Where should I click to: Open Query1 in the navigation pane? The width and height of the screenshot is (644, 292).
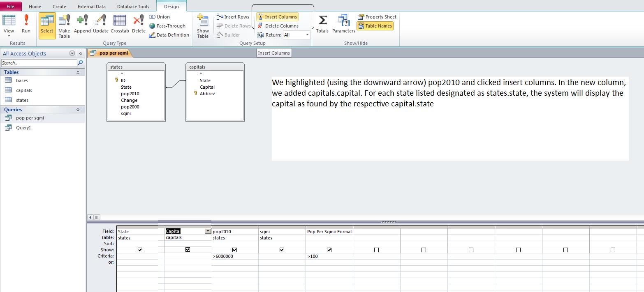(x=23, y=128)
